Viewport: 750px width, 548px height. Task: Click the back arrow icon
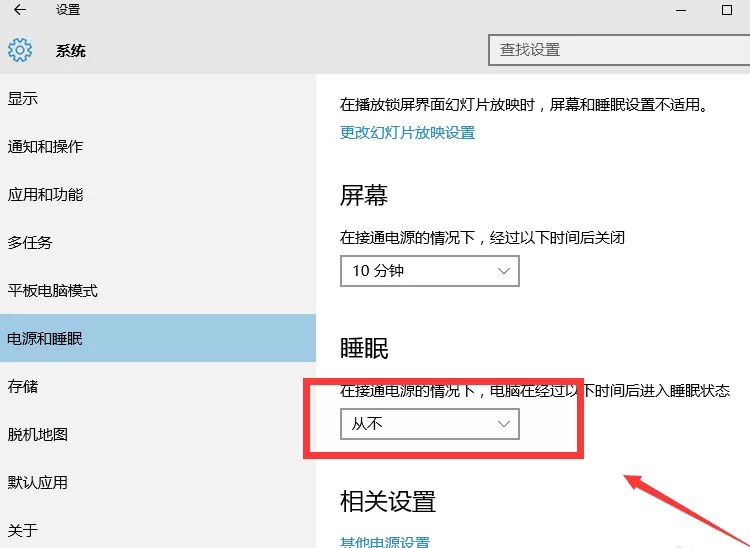[x=20, y=10]
